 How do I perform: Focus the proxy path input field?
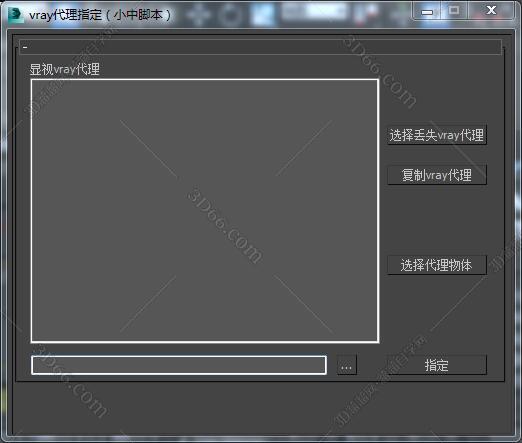pos(179,365)
